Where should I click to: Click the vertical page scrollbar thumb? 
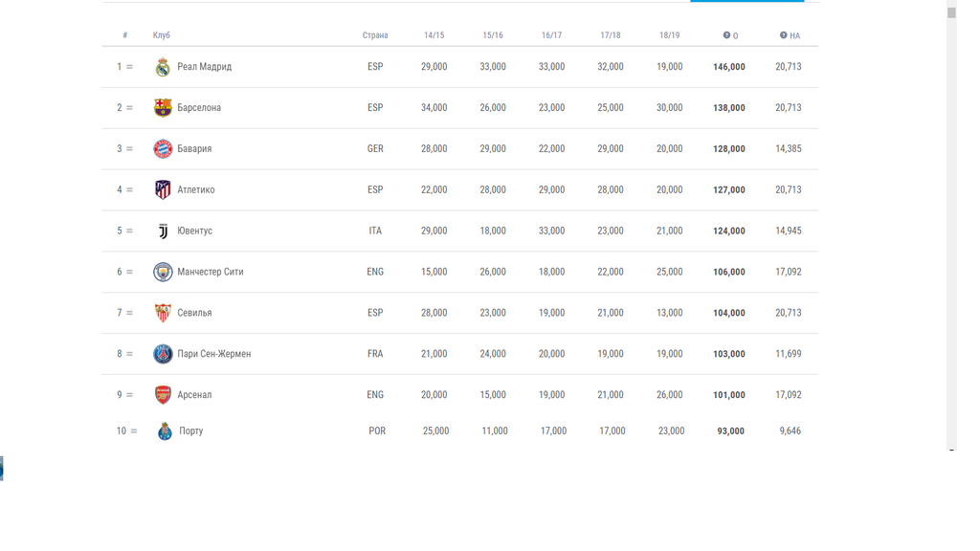pyautogui.click(x=951, y=12)
